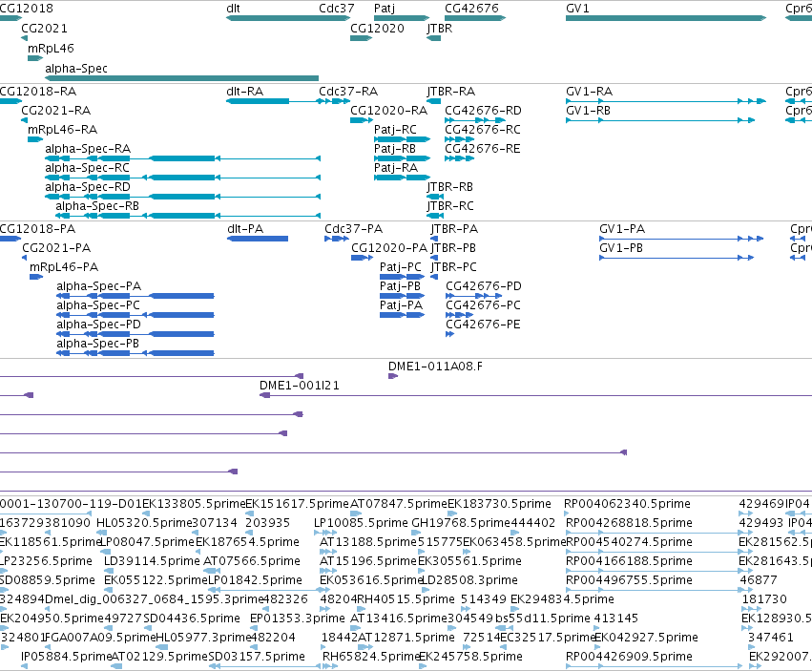Select the alpha-Spec-PA protein label
Viewport: 812px width, 671px height.
coord(99,286)
